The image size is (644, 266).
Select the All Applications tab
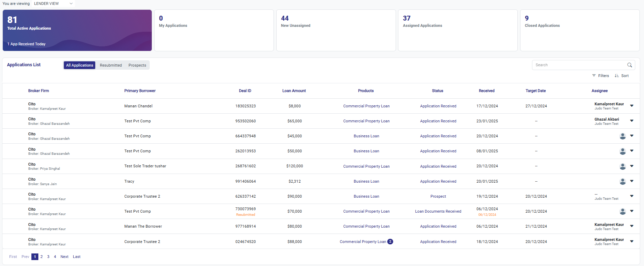pos(80,65)
